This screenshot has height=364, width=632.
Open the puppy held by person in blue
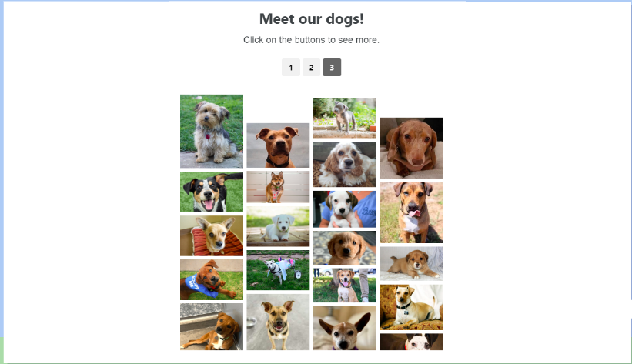coord(345,209)
